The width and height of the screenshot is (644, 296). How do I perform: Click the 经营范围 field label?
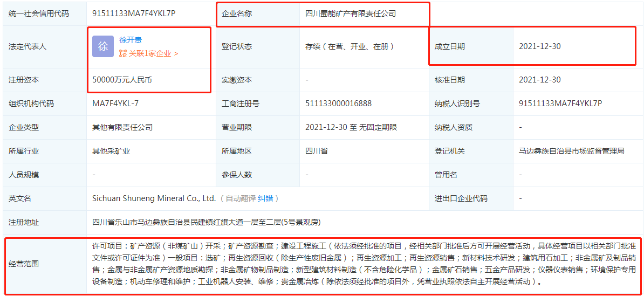24,264
